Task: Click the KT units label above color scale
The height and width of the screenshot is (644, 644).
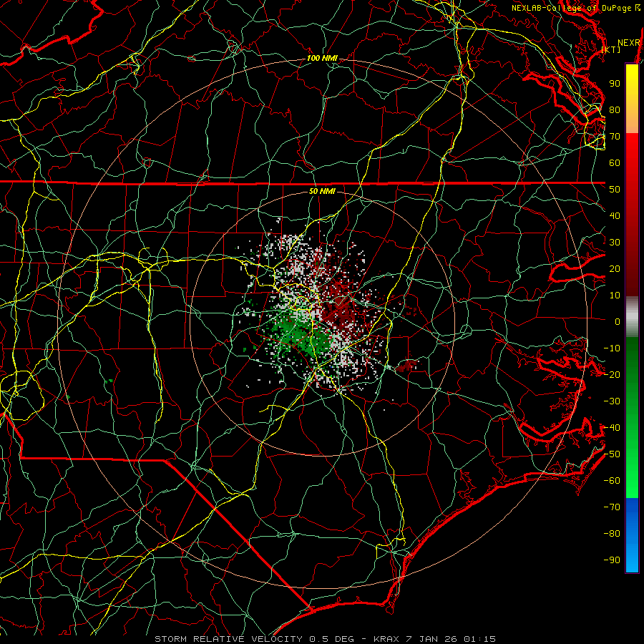Action: pyautogui.click(x=611, y=49)
